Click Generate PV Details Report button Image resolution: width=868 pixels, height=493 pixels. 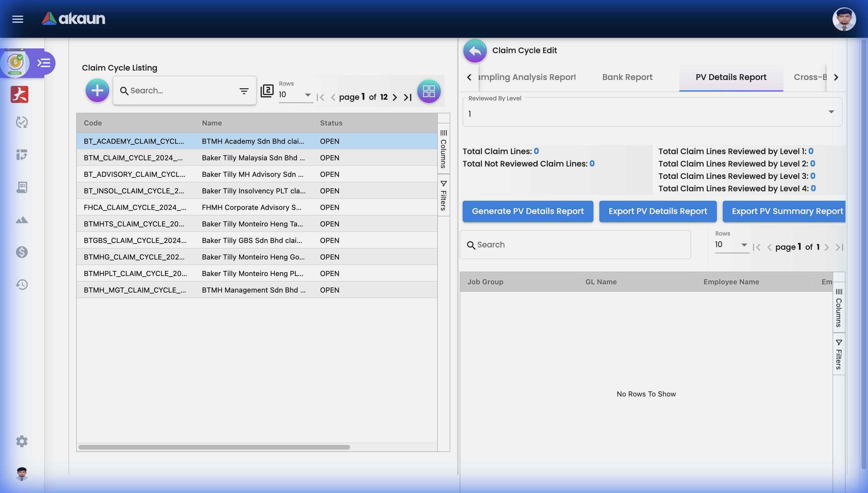tap(527, 211)
